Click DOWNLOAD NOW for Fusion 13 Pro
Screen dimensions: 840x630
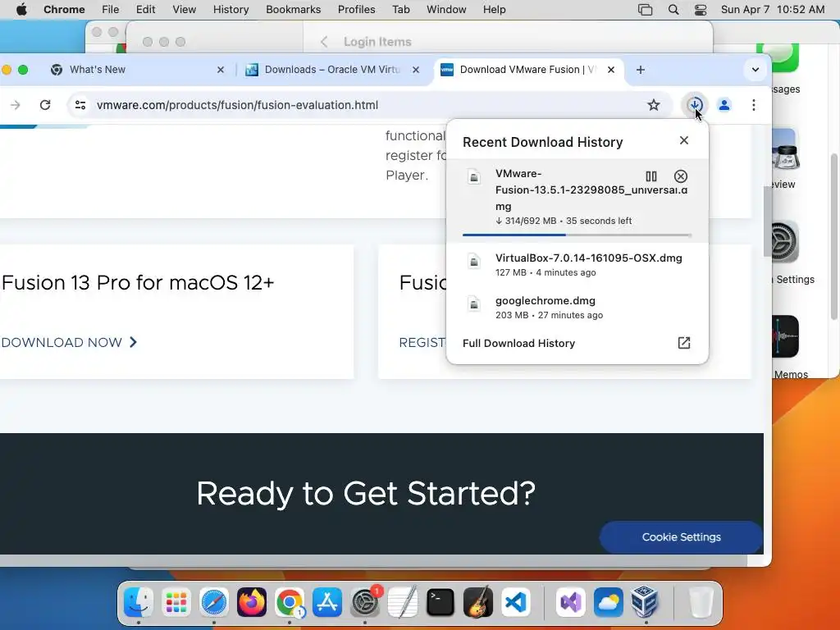[69, 342]
